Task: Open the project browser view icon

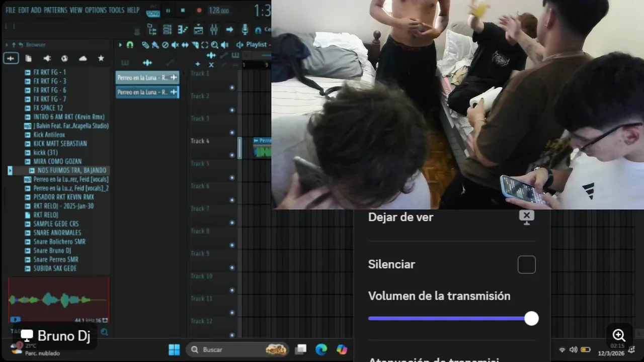Action: coord(152,30)
